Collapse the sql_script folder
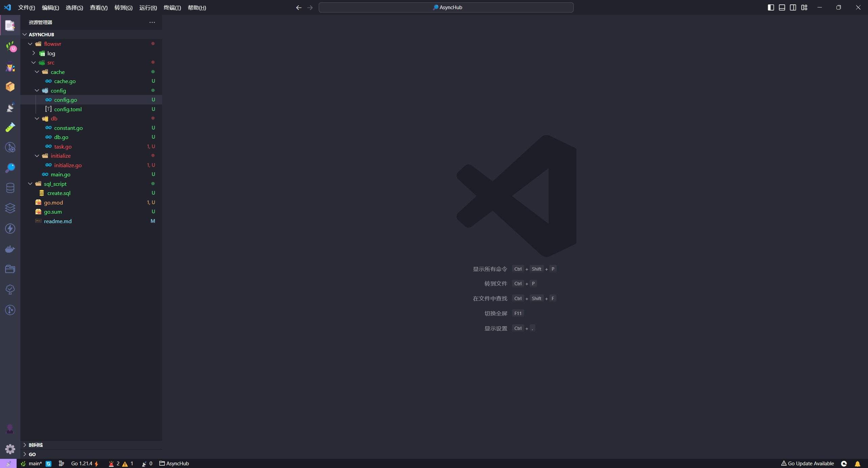This screenshot has height=468, width=868. pos(55,184)
